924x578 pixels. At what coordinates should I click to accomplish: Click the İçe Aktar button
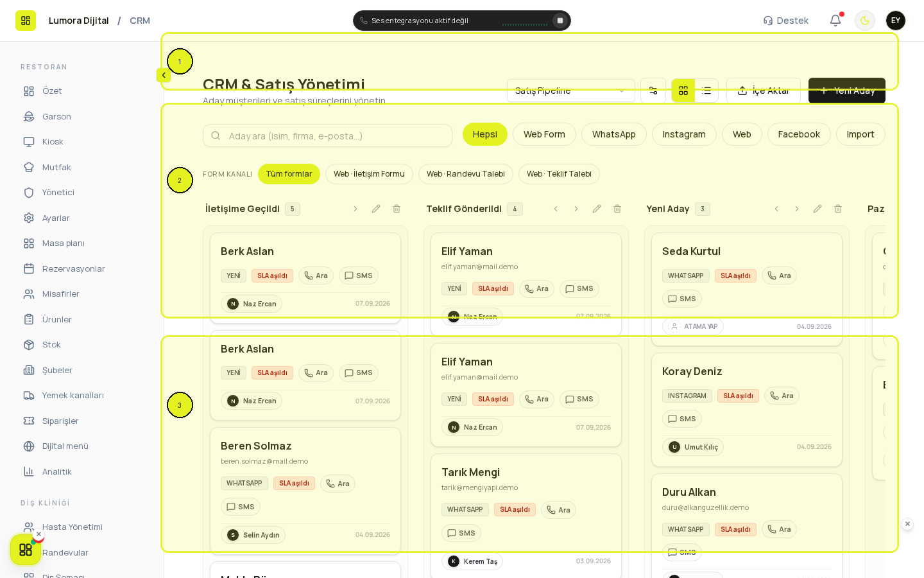click(x=764, y=91)
